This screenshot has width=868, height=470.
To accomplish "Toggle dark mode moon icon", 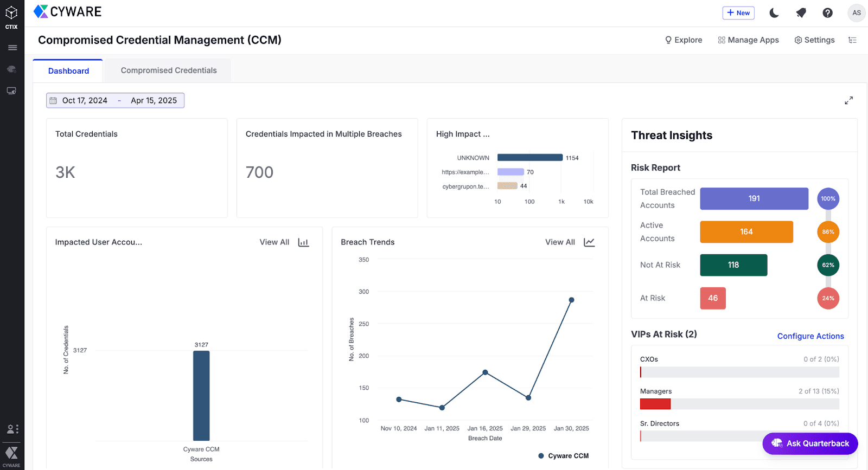I will point(774,13).
